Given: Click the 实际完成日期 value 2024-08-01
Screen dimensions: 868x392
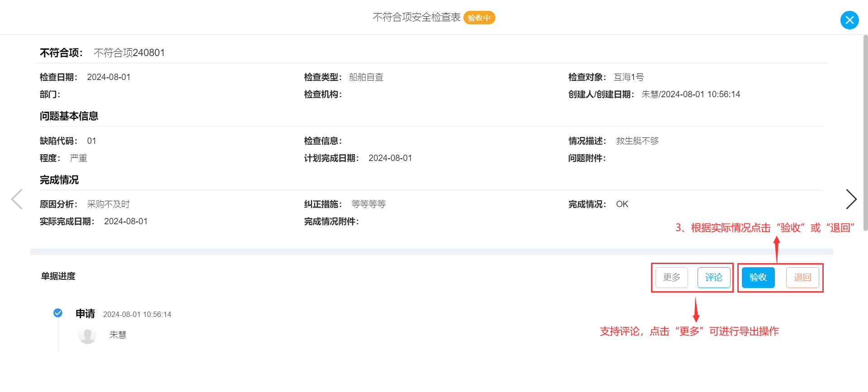Looking at the screenshot, I should 126,222.
